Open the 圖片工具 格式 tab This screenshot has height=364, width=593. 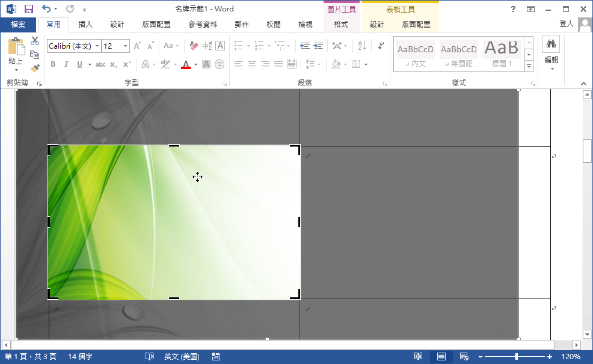341,25
